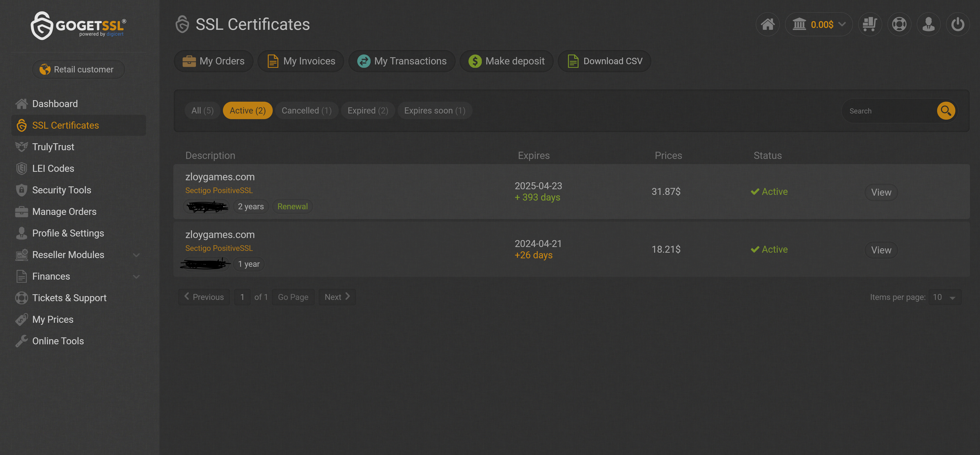Show All (5) certificates filter
Viewport: 980px width, 455px height.
(202, 111)
